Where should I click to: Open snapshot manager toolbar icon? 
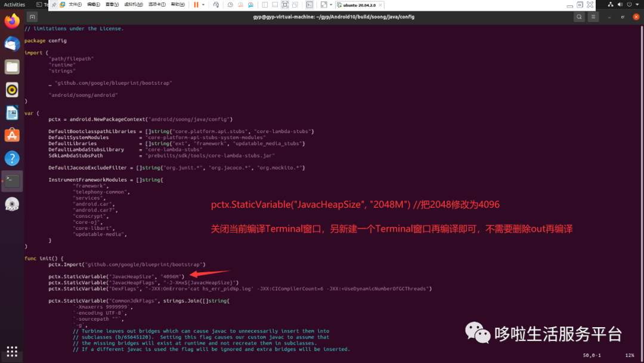pos(250,5)
